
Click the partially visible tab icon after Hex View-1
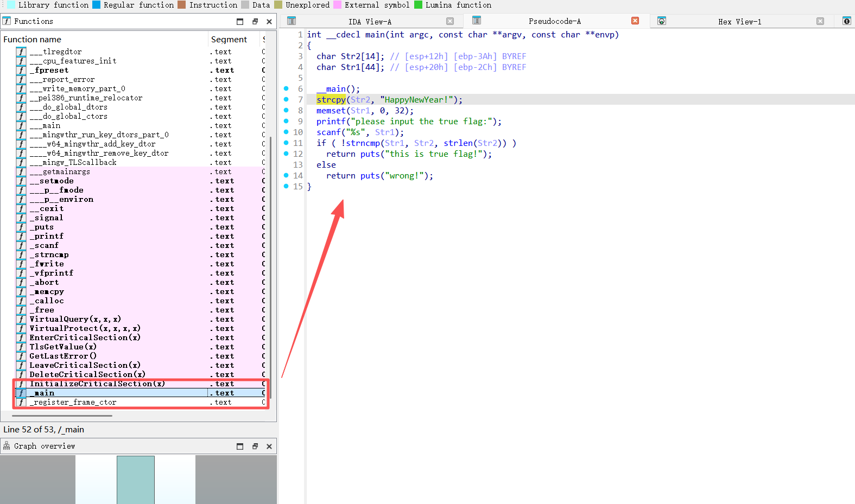847,21
